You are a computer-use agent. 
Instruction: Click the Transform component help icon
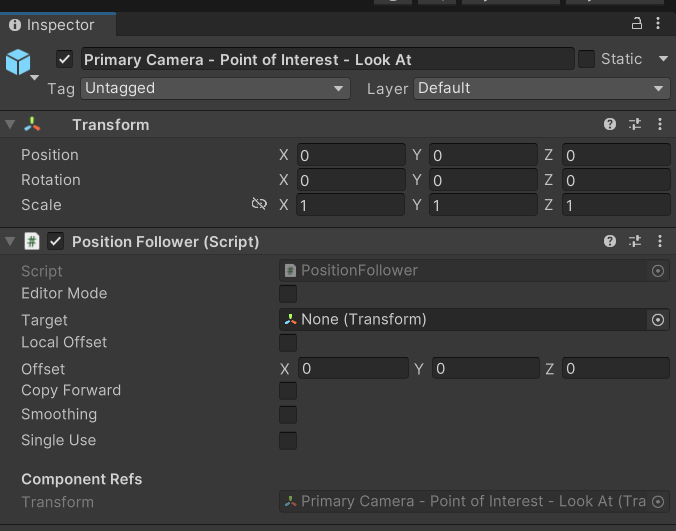610,125
